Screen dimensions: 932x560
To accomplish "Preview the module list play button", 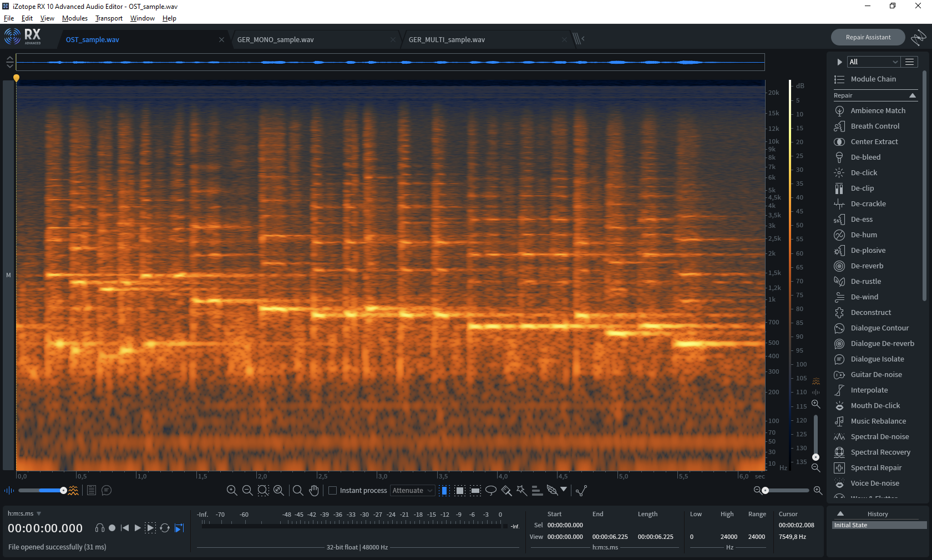I will pos(839,62).
